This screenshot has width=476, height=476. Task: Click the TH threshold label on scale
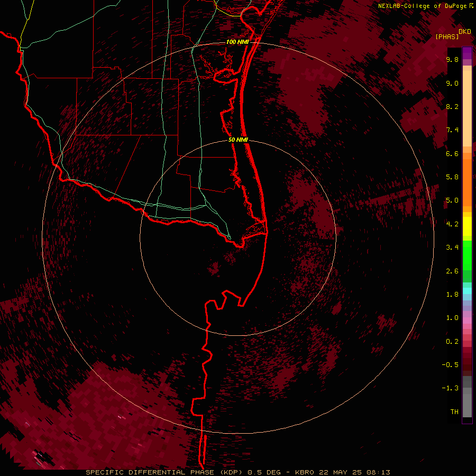coord(454,412)
